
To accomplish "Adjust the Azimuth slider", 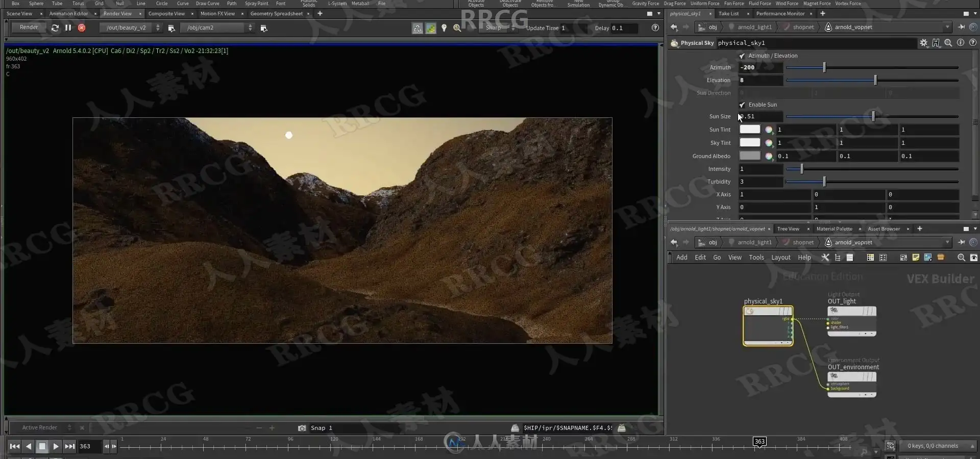I will pyautogui.click(x=872, y=67).
